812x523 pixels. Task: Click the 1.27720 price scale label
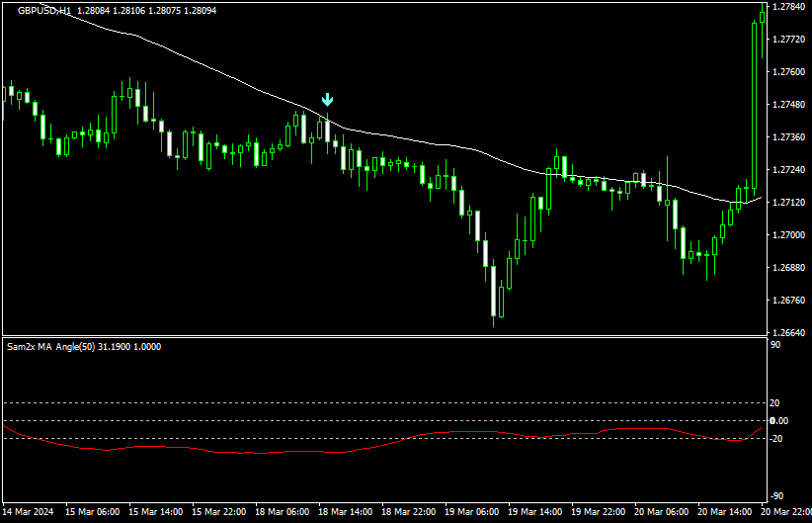coord(788,40)
